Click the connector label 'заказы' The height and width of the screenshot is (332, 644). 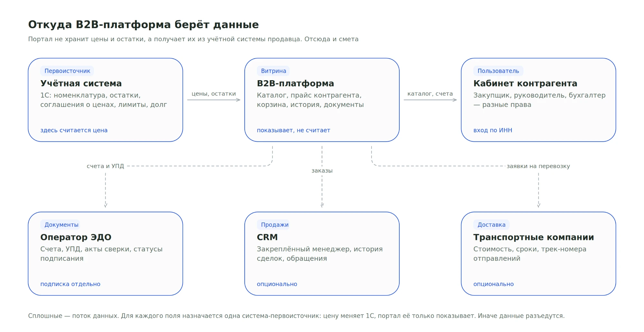pos(322,171)
